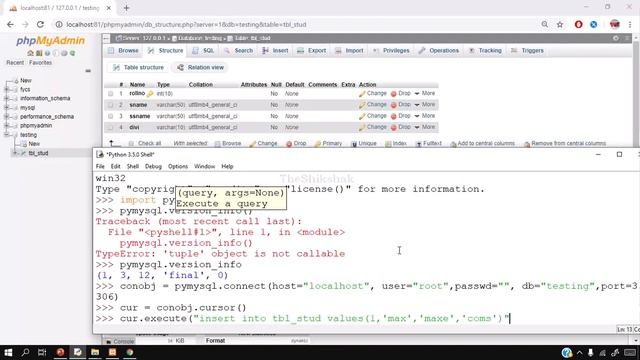Screen dimensions: 640x360
Task: Click the Fulltext action in With selected bar
Action: tap(428, 144)
